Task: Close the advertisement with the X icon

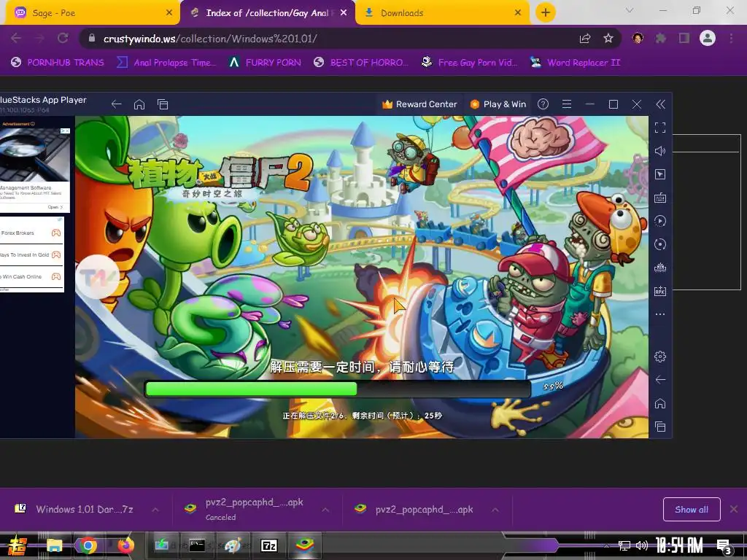Action: [67, 131]
